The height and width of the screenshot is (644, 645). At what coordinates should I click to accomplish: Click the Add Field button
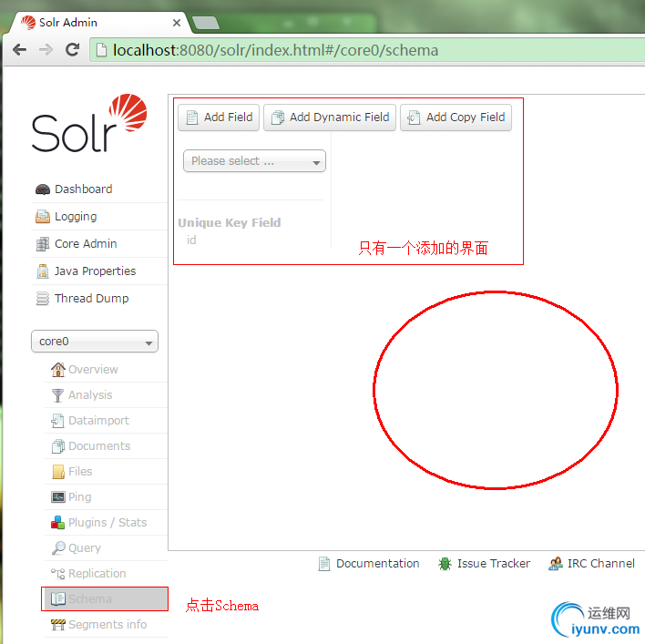[219, 118]
